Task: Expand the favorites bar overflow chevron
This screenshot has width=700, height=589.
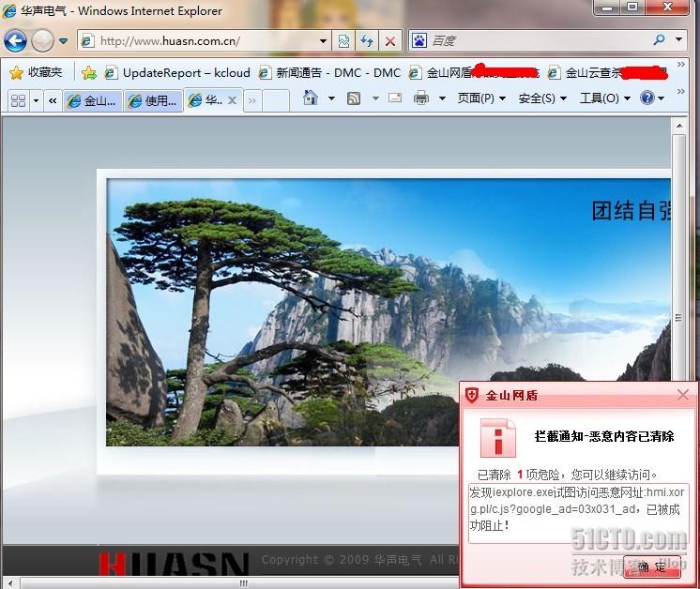Action: 681,65
